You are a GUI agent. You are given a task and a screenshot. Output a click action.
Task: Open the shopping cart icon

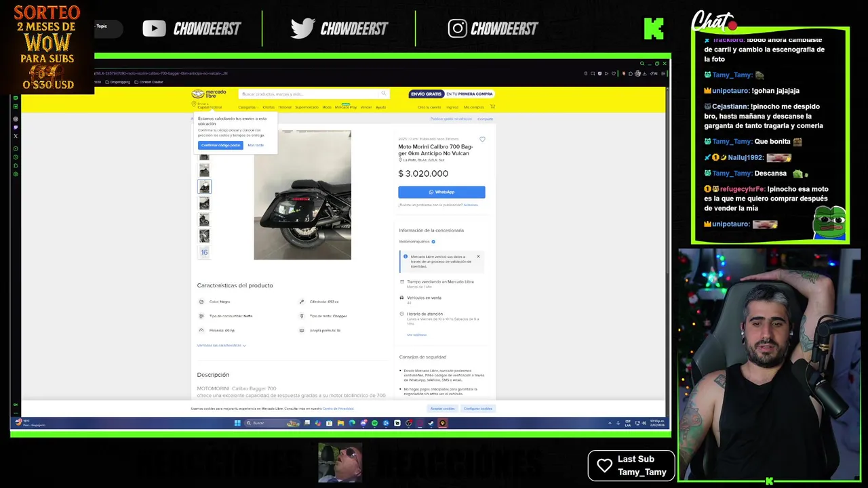coord(492,106)
